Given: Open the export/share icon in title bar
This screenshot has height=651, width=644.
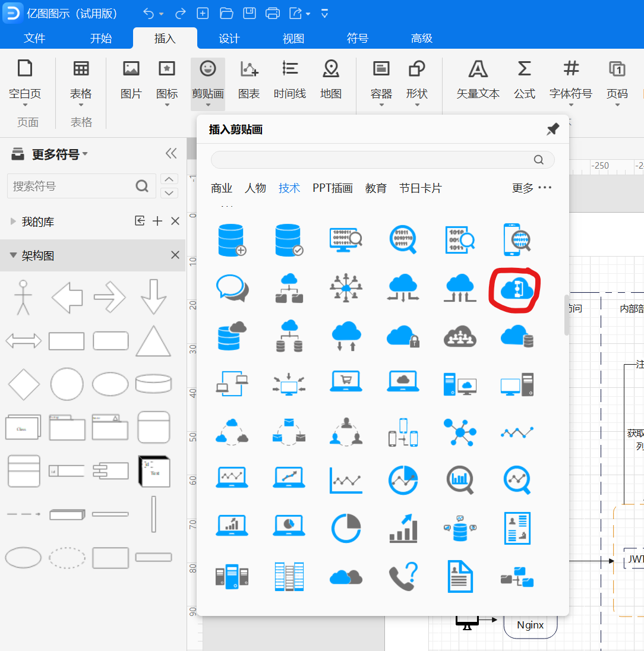Looking at the screenshot, I should coord(296,13).
